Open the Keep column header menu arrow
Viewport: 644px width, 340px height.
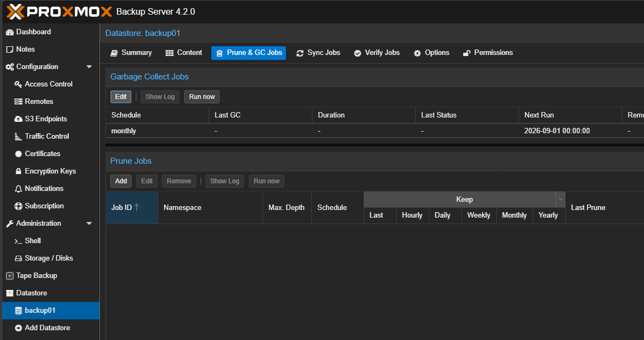561,200
